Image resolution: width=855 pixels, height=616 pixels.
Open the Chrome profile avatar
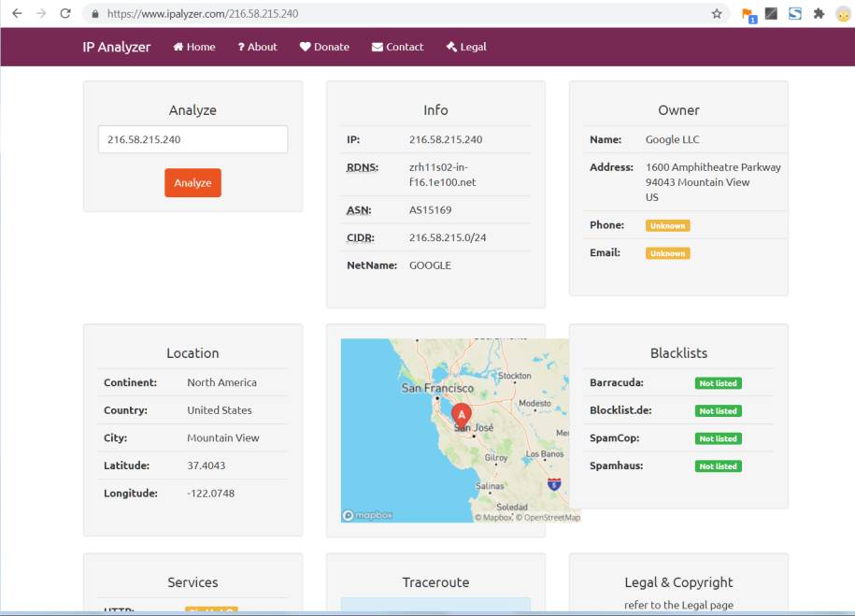click(842, 14)
